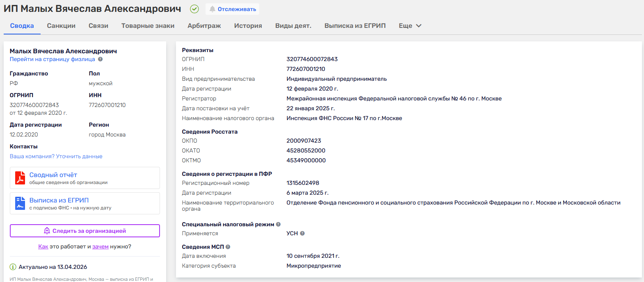Open the Товарные знаки tab
The height and width of the screenshot is (282, 644).
click(x=148, y=26)
